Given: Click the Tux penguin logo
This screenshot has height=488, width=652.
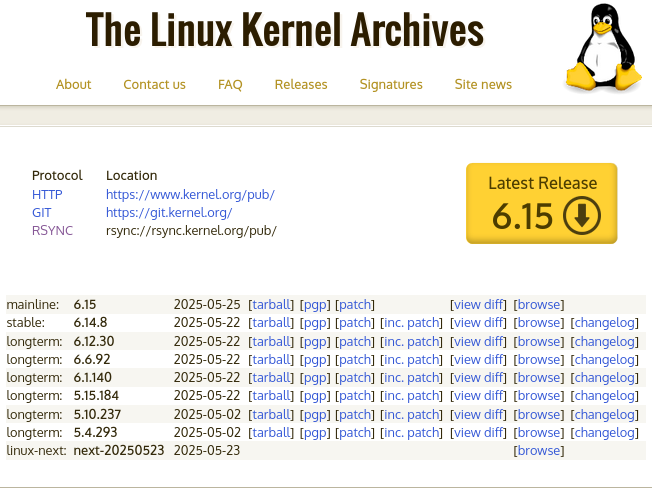Looking at the screenshot, I should click(x=604, y=47).
